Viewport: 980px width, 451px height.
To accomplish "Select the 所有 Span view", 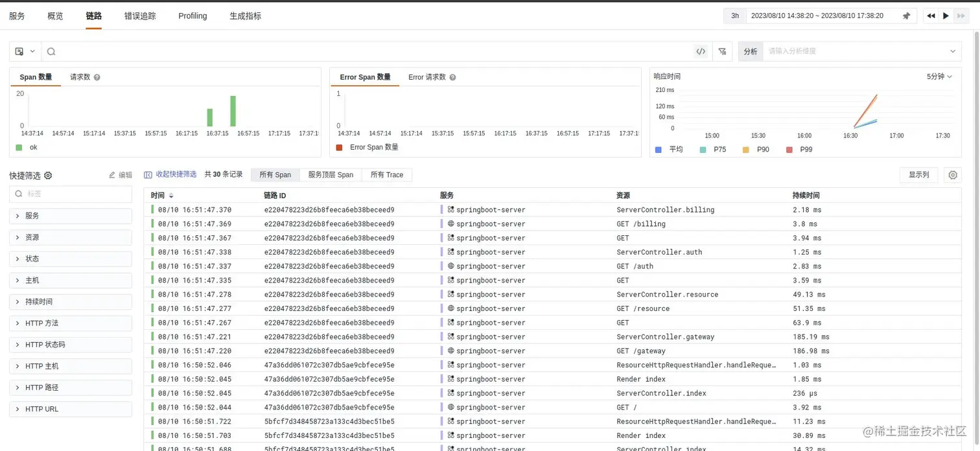I will coord(275,175).
